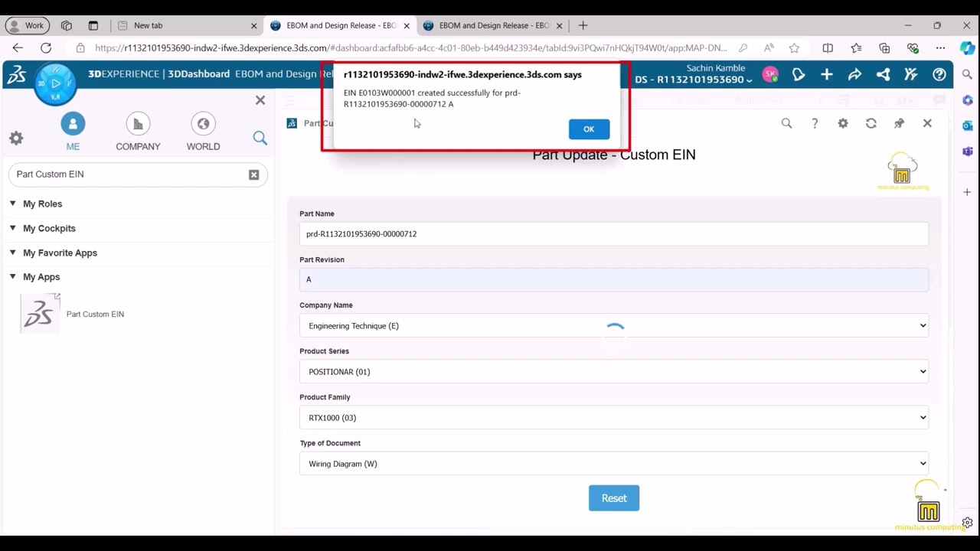Screen dimensions: 980x551
Task: Open browser collections icon
Action: click(884, 47)
